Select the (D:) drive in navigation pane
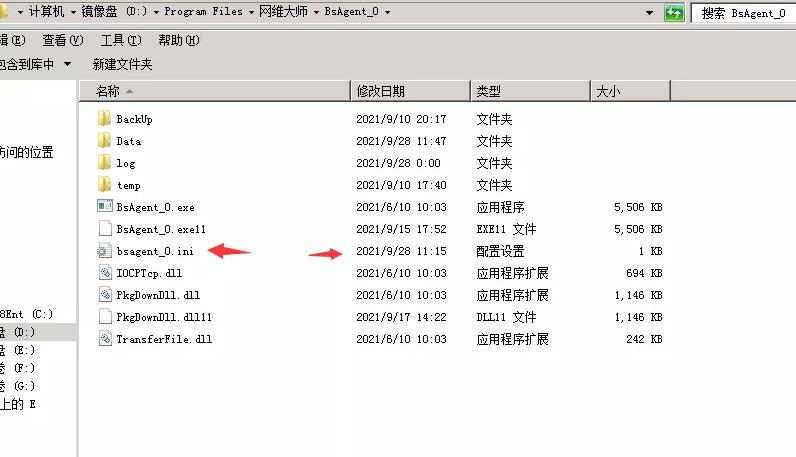This screenshot has width=796, height=457. pos(18,332)
